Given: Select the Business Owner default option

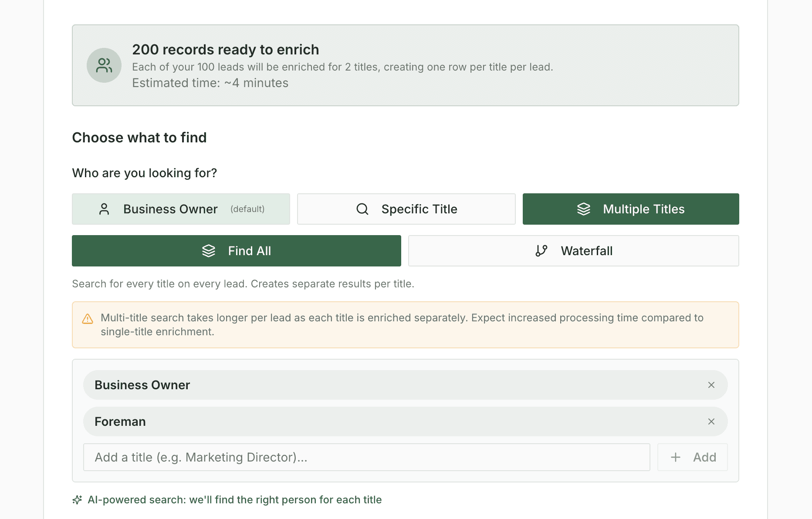Looking at the screenshot, I should pos(180,209).
